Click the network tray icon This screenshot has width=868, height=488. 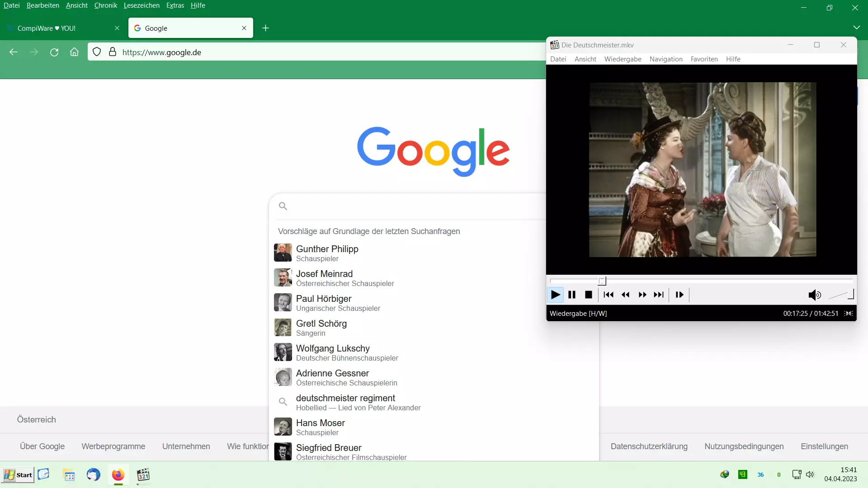(797, 474)
